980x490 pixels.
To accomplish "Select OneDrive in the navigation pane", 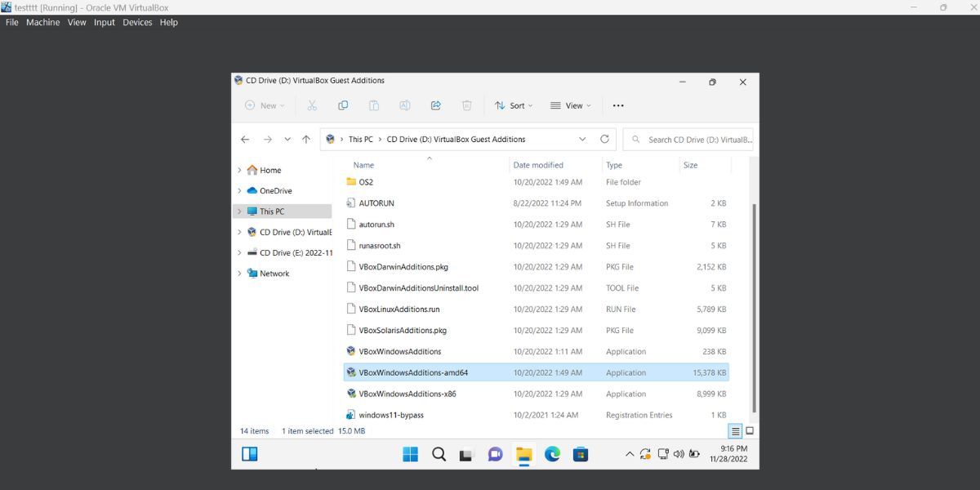I will (x=275, y=190).
